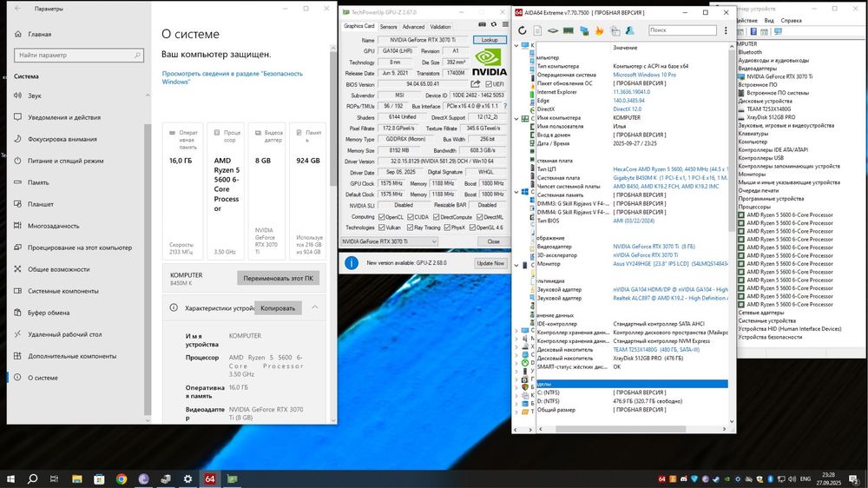Click GPU-Z BIOS export share icon

click(476, 83)
